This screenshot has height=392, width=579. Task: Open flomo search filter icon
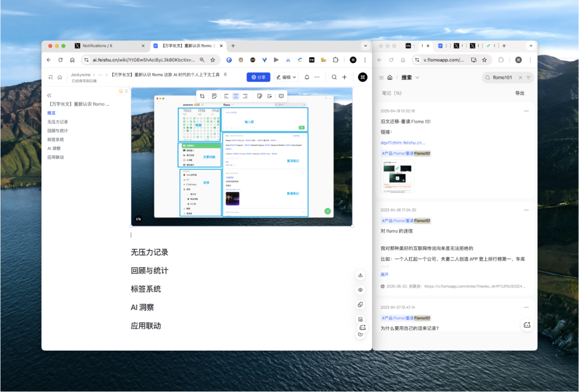529,78
